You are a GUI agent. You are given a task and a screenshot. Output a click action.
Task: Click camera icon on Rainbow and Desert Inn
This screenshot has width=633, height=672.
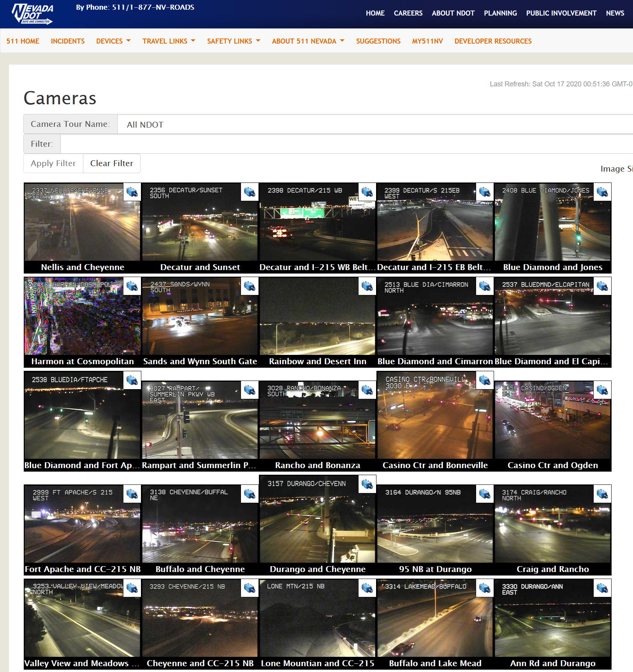click(x=367, y=286)
